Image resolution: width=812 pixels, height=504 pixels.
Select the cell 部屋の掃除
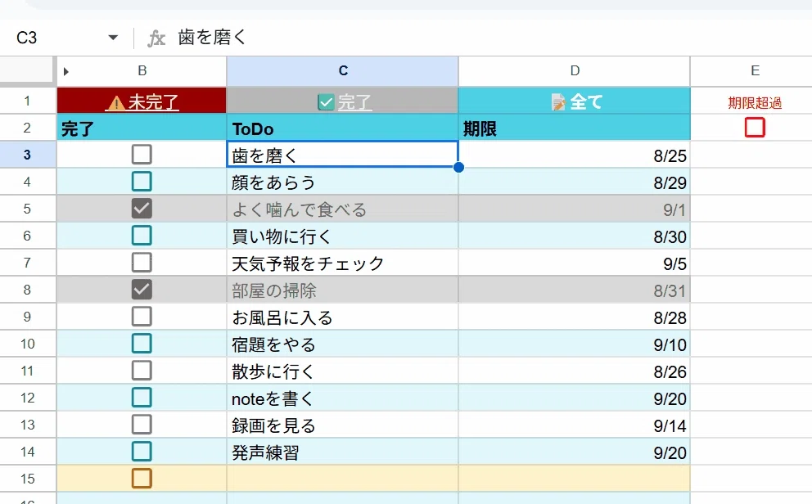click(x=342, y=290)
